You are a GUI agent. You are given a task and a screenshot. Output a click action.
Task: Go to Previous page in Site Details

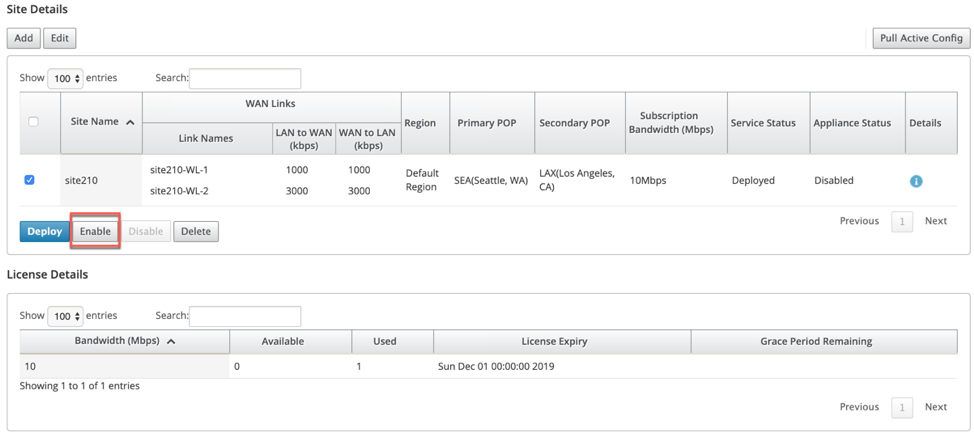click(859, 221)
